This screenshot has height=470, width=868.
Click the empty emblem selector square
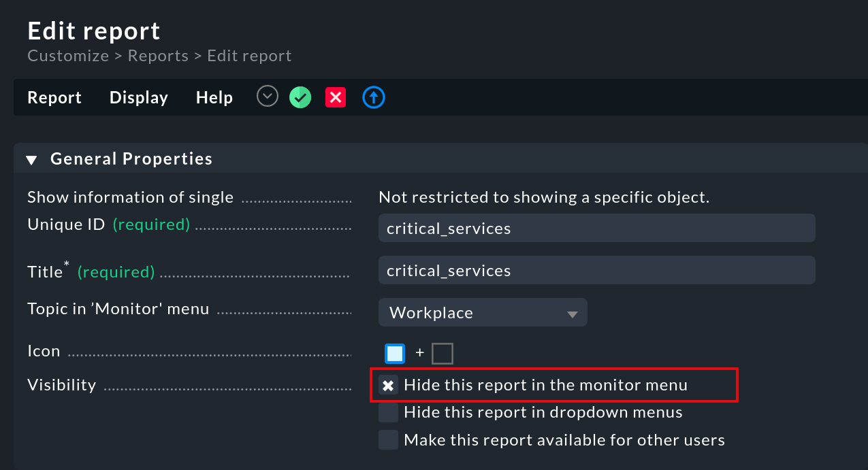click(442, 352)
